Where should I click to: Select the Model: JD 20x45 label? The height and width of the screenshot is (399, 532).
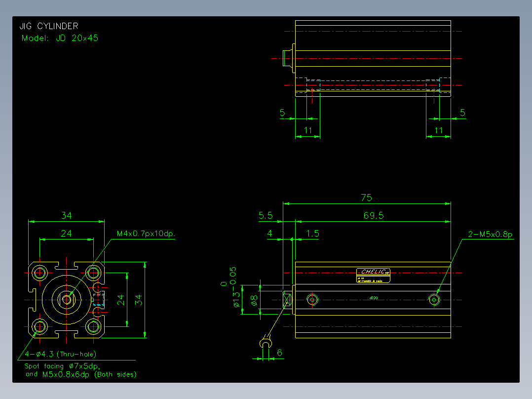click(60, 38)
